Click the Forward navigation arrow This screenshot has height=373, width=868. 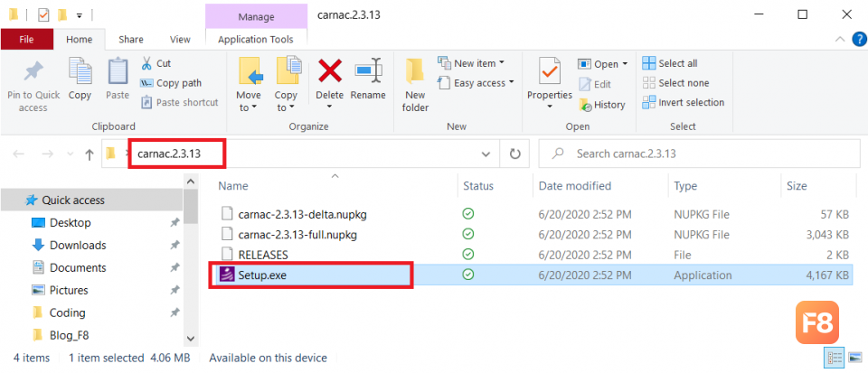[47, 154]
